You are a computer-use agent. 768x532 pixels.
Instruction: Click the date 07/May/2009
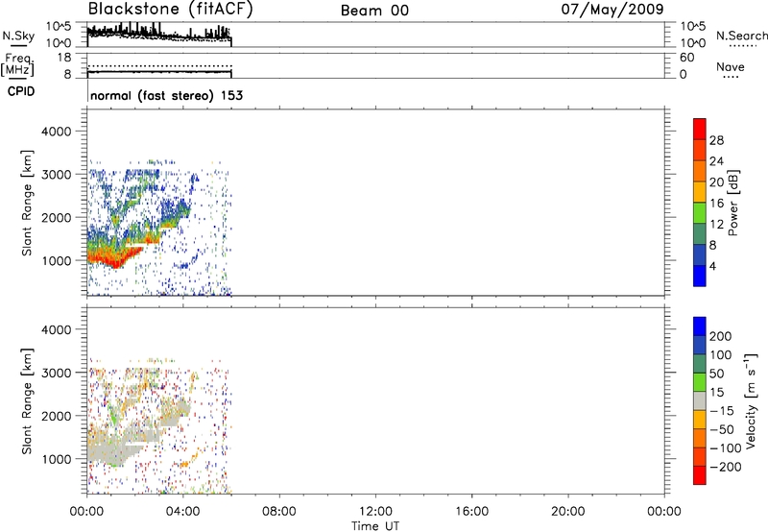click(x=612, y=10)
